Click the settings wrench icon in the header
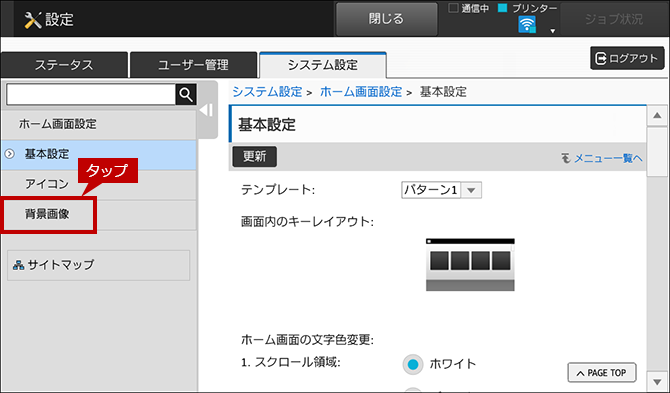670x393 pixels. pos(33,20)
